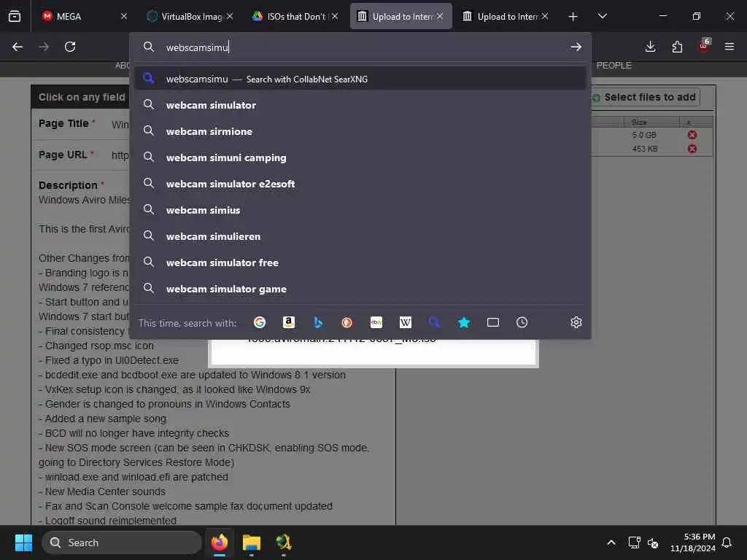
Task: Click the address bar text field
Action: (x=362, y=47)
